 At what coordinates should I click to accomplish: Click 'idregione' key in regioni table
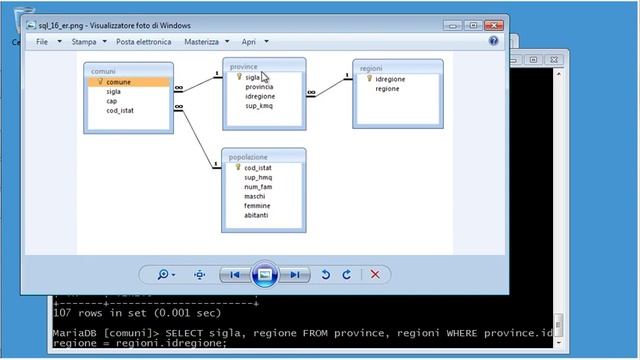click(x=390, y=79)
